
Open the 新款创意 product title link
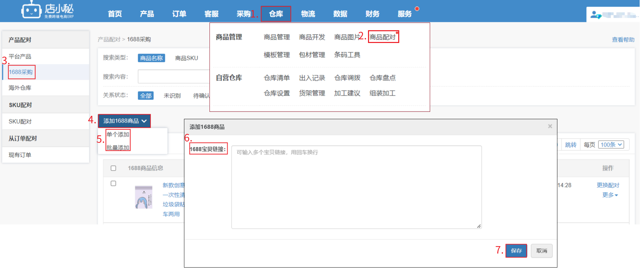174,199
